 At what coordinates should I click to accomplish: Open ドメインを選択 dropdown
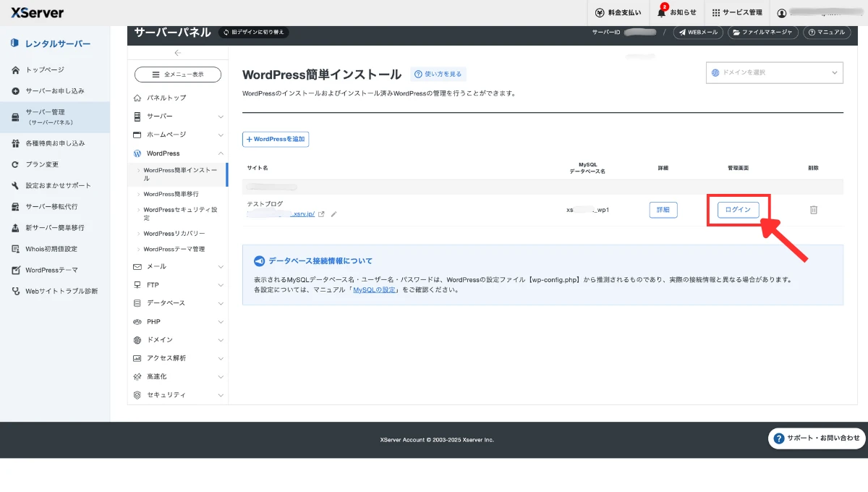(775, 72)
